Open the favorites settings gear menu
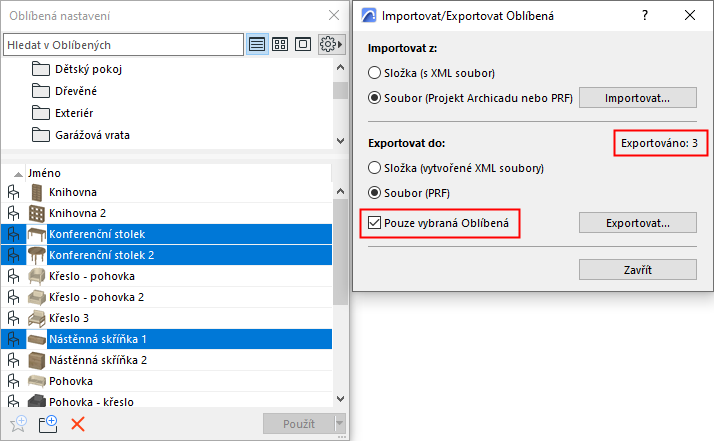714x441 pixels. pos(329,45)
